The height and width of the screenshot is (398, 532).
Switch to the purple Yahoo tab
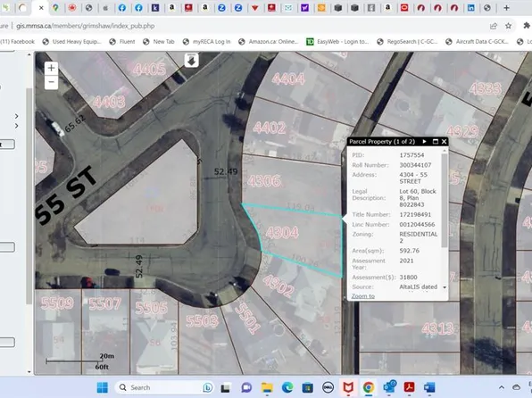coord(305,8)
